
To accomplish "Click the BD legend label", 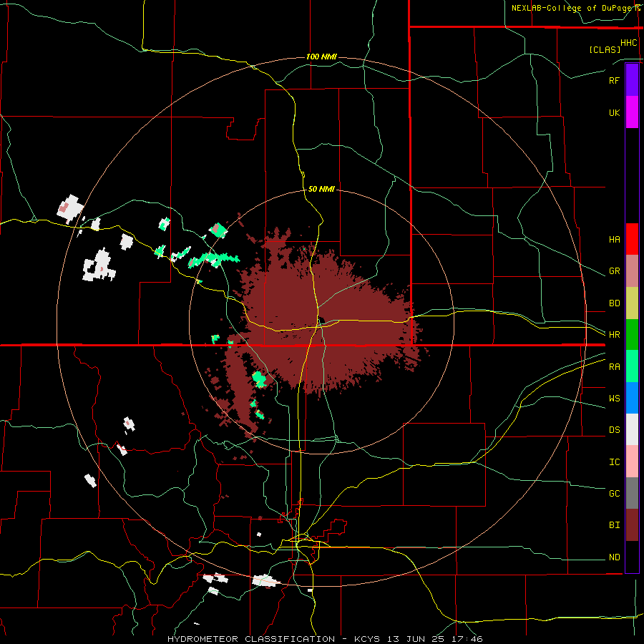I will [x=614, y=303].
